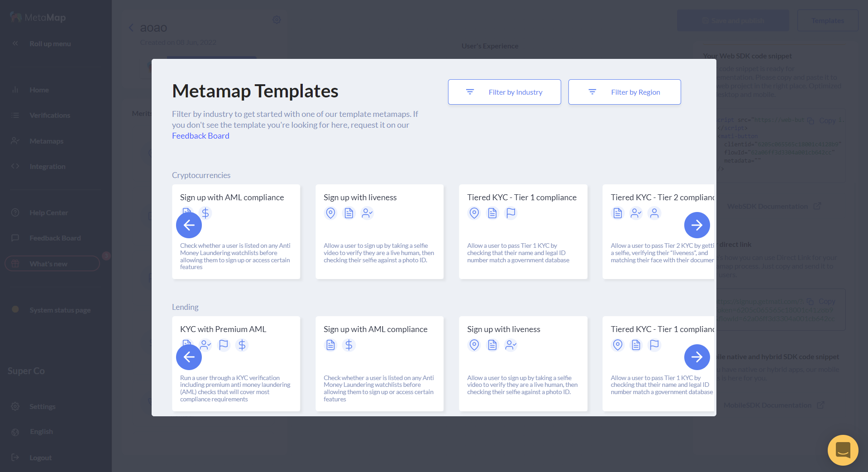Click person icon on Tier 2 compliance card
The image size is (868, 472).
[x=654, y=213]
